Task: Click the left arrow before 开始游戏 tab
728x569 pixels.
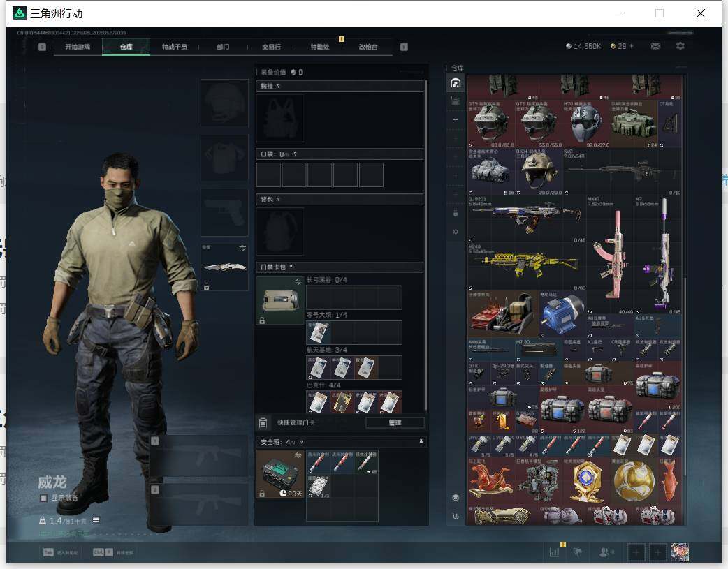Action: tap(42, 47)
